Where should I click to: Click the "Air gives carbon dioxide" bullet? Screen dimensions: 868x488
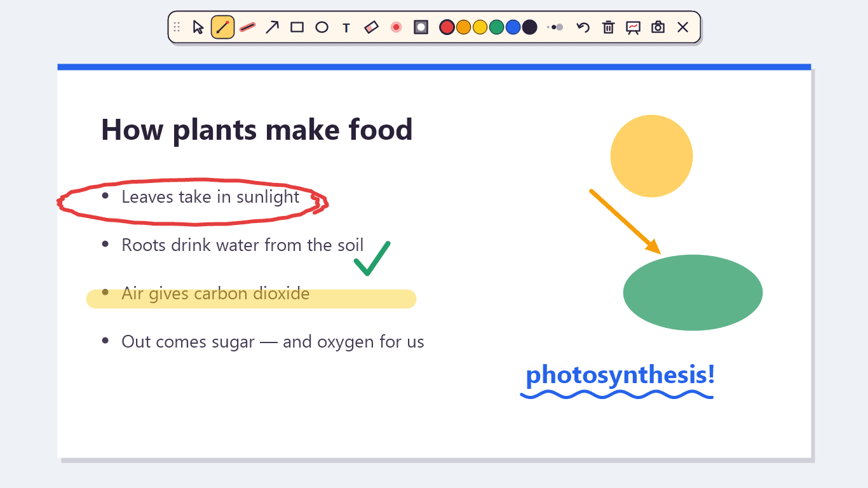(215, 294)
